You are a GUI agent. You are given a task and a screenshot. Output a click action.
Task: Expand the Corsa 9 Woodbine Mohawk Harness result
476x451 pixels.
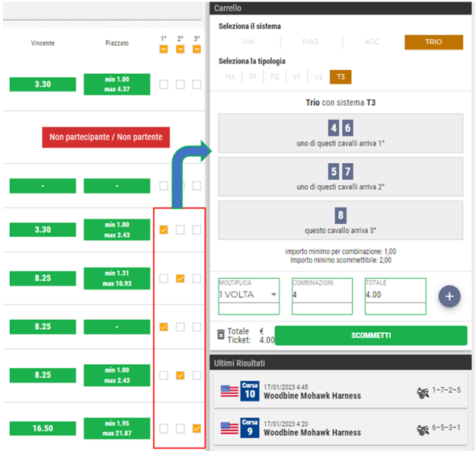[x=339, y=427]
